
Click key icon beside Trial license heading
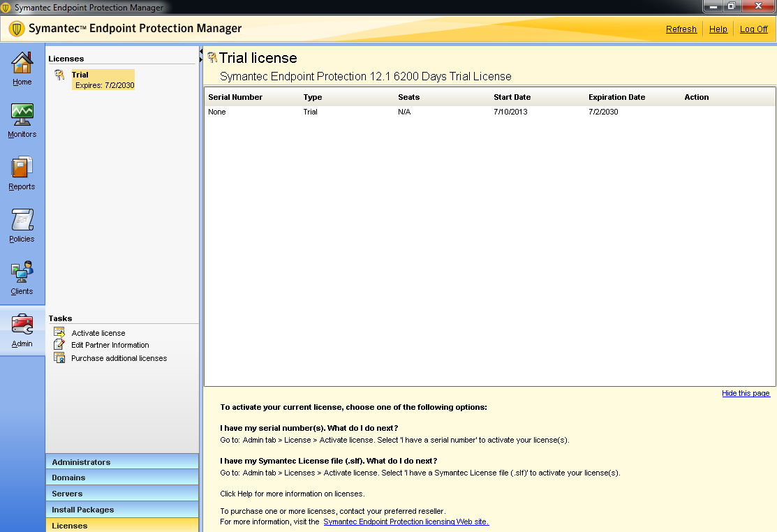pyautogui.click(x=212, y=57)
